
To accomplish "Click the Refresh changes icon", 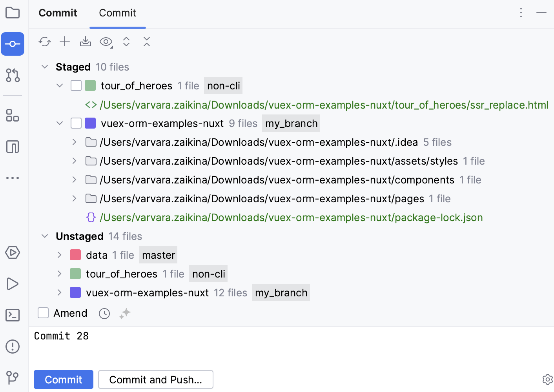I will 45,42.
